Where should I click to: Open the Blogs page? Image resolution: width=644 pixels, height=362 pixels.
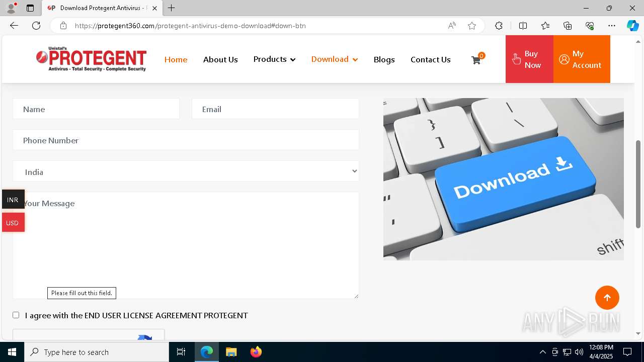(384, 59)
